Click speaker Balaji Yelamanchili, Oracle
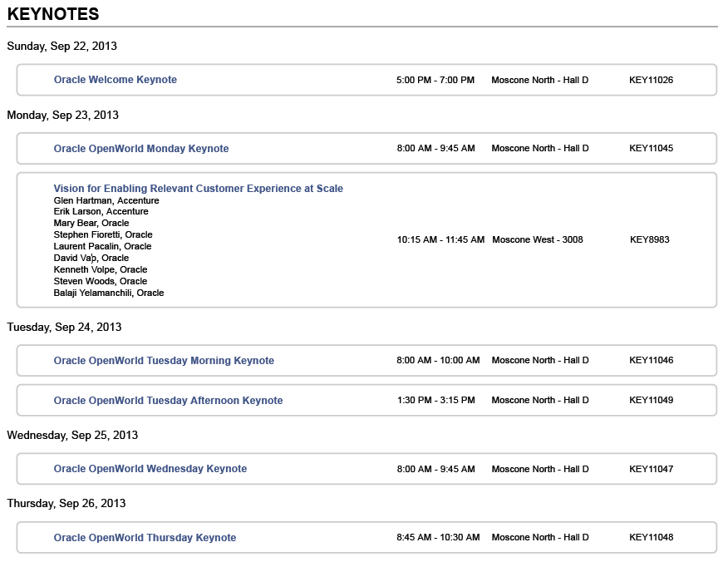The height and width of the screenshot is (562, 728). (109, 293)
